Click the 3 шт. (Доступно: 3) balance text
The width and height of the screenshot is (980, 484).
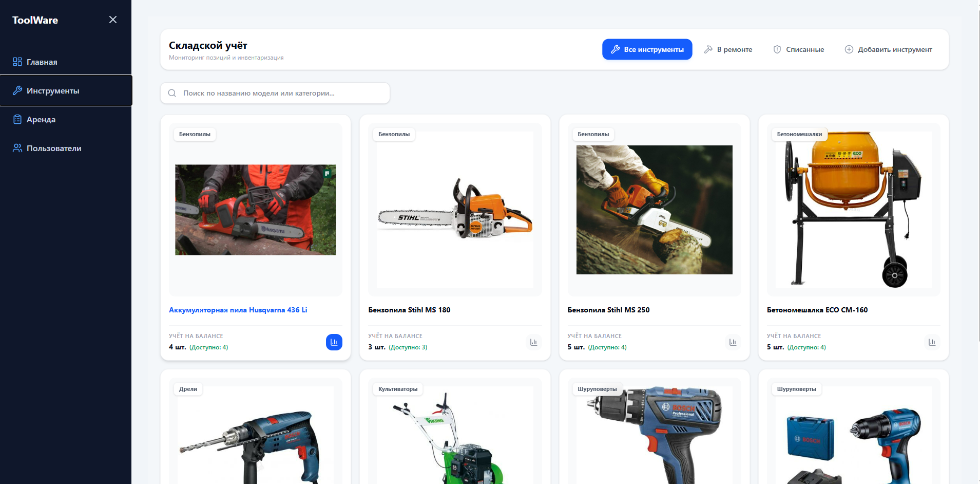click(398, 347)
